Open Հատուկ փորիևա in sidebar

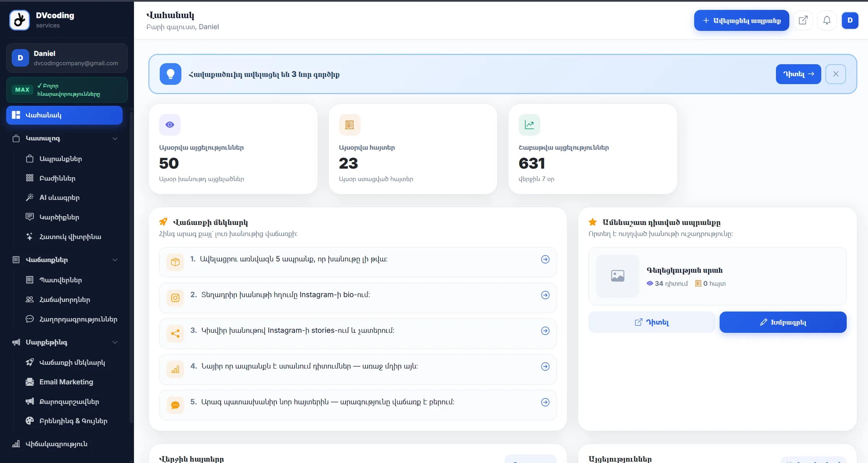click(70, 237)
